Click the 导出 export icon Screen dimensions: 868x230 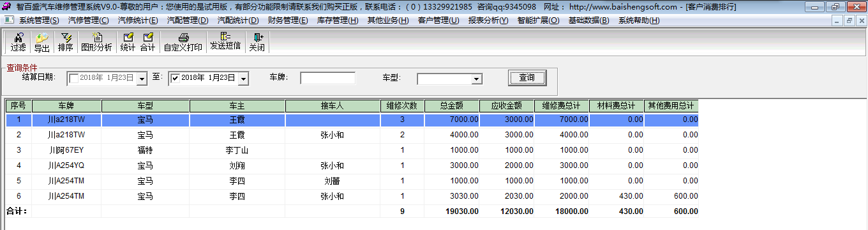pyautogui.click(x=41, y=42)
